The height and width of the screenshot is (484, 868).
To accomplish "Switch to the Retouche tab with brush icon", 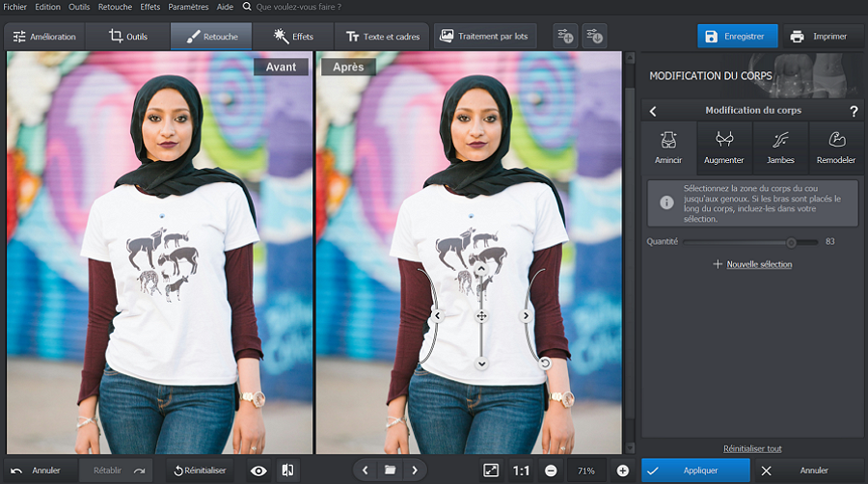I will point(211,37).
